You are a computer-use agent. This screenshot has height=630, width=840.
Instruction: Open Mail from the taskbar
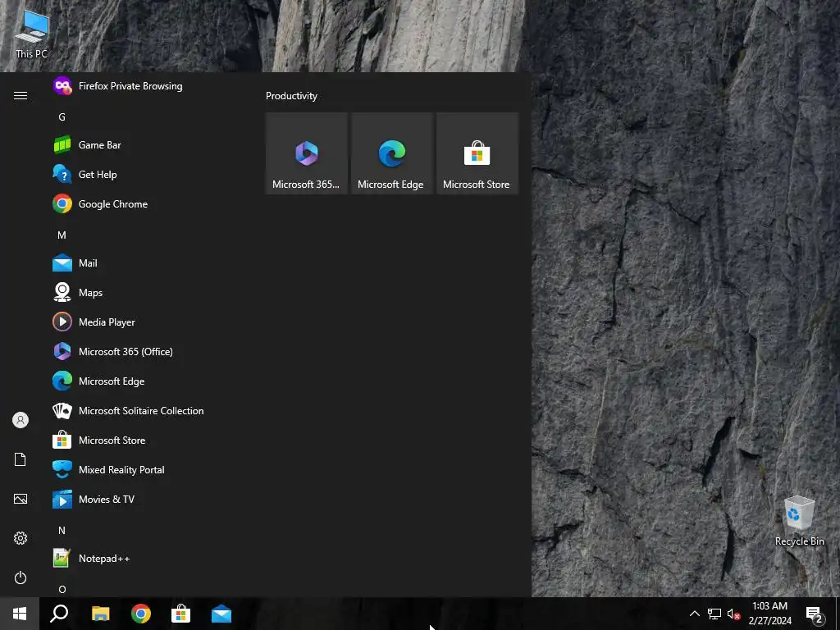point(221,614)
